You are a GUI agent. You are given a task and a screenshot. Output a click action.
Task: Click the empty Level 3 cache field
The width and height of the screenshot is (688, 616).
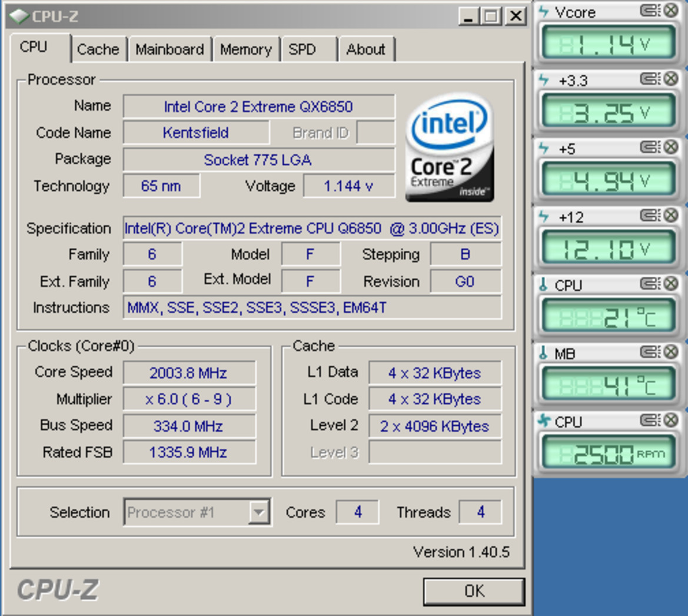pyautogui.click(x=435, y=452)
